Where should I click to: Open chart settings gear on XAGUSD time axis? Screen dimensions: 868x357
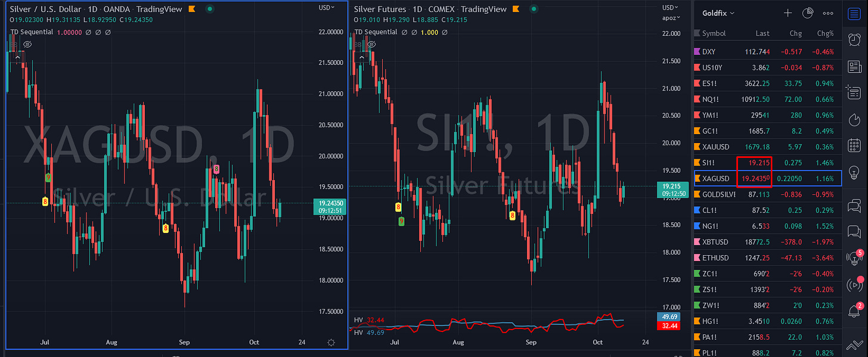331,342
